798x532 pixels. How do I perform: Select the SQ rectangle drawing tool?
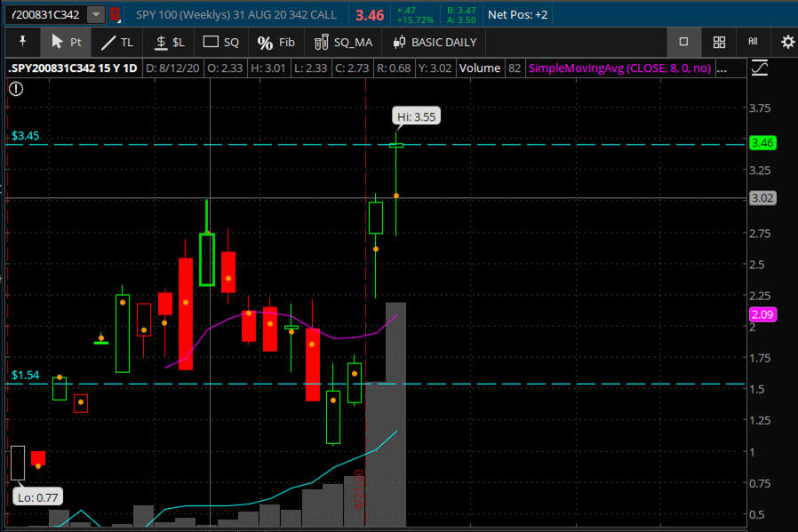click(221, 42)
